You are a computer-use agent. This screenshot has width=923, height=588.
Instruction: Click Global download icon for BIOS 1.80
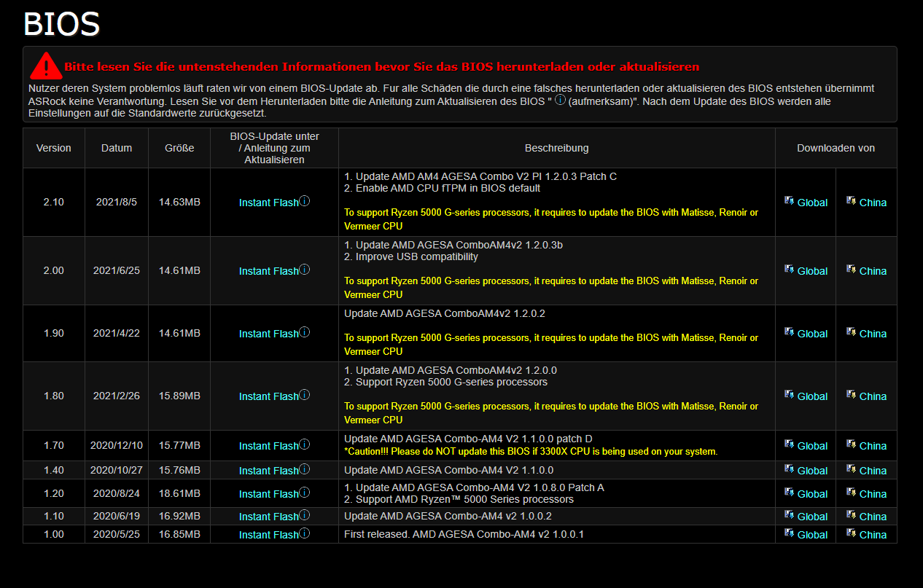[789, 394]
